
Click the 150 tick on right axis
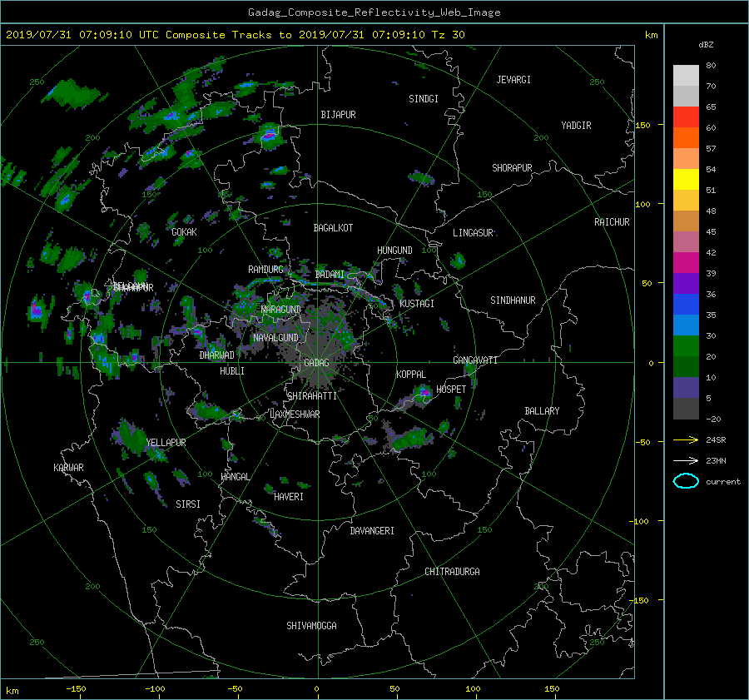tap(642, 125)
